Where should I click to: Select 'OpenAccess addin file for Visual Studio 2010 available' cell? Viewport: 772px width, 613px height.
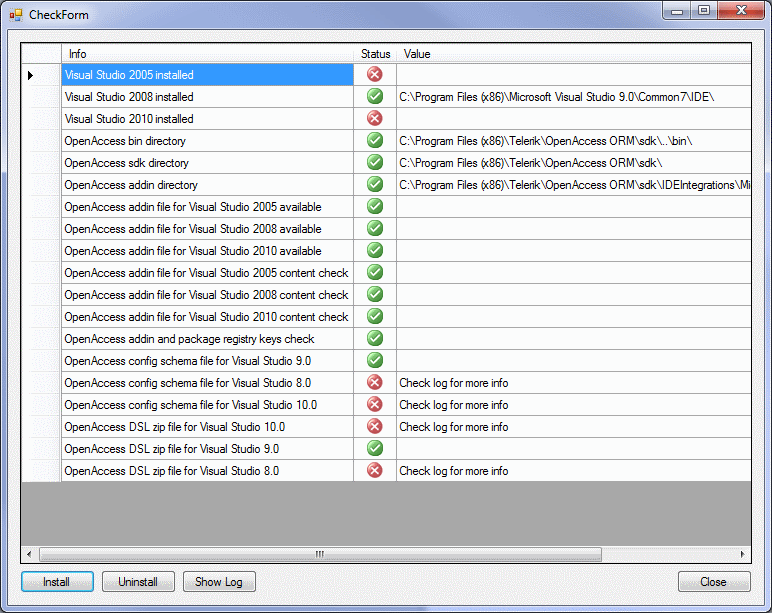(207, 251)
